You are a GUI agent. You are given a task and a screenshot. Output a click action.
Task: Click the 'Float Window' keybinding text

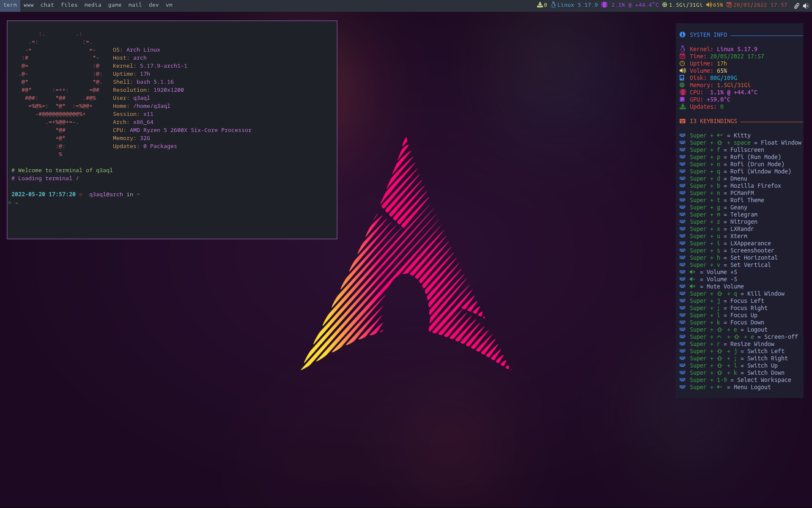tap(781, 143)
